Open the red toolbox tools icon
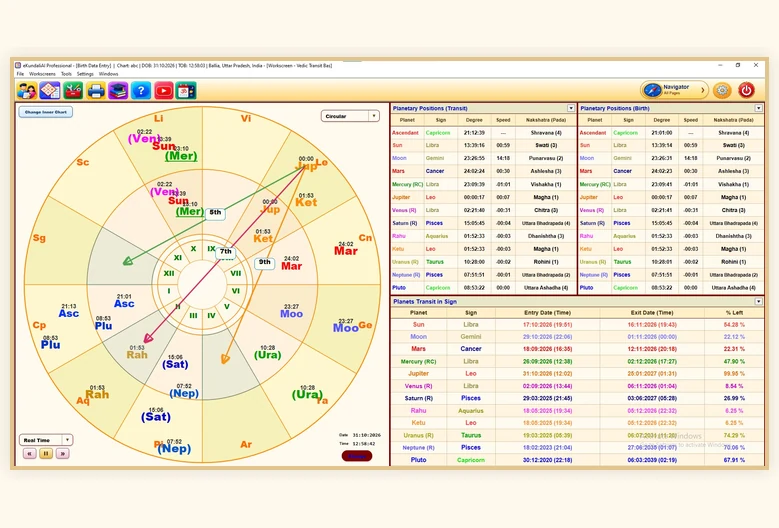 coord(73,91)
